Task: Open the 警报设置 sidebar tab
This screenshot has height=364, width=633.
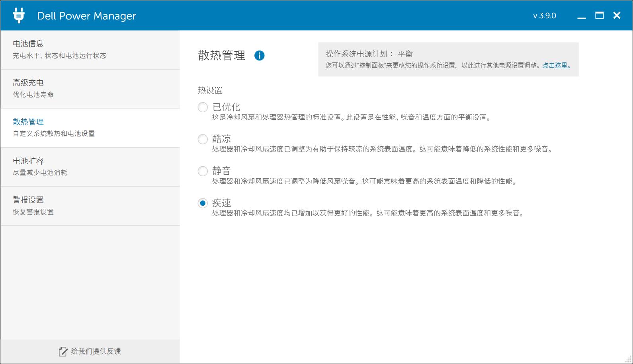Action: 90,206
